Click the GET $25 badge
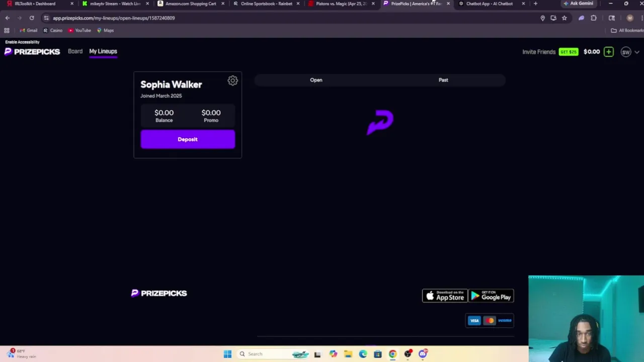Image resolution: width=644 pixels, height=362 pixels. pos(569,52)
